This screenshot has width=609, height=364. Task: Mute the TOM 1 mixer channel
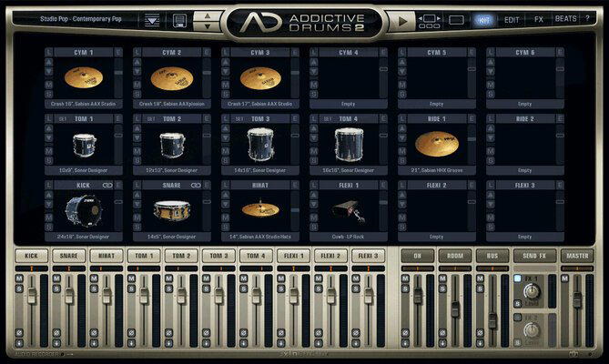tap(131, 278)
